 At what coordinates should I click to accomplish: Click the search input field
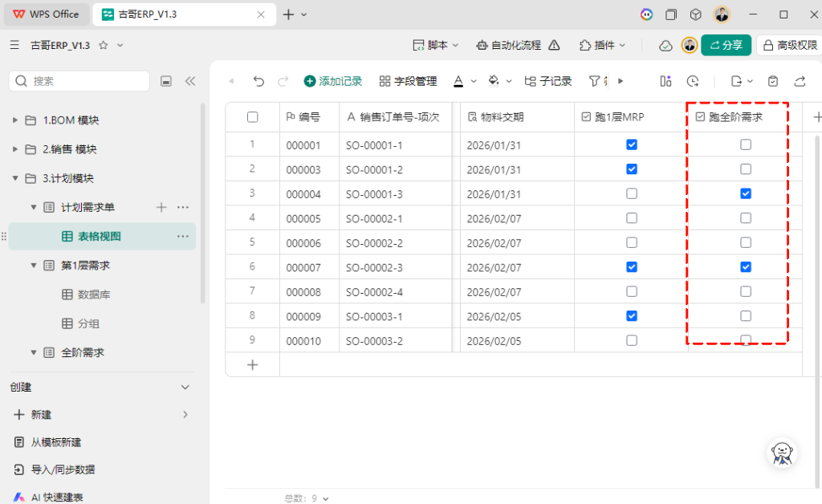(79, 81)
